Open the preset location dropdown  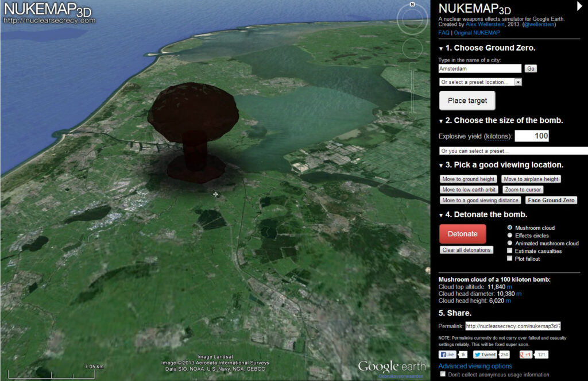click(x=481, y=82)
